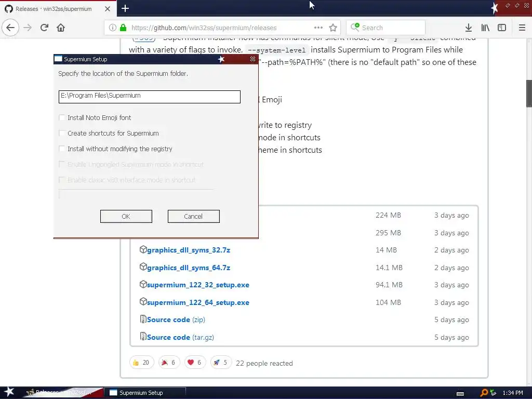This screenshot has width=532, height=399.
Task: Click the network tray icon beside the clock
Action: (x=494, y=393)
